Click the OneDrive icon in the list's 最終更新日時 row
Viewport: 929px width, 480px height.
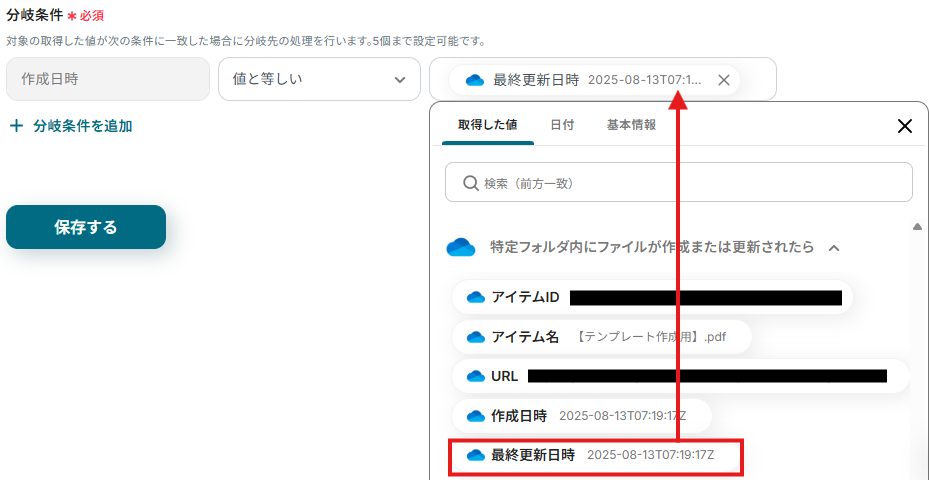[x=476, y=456]
